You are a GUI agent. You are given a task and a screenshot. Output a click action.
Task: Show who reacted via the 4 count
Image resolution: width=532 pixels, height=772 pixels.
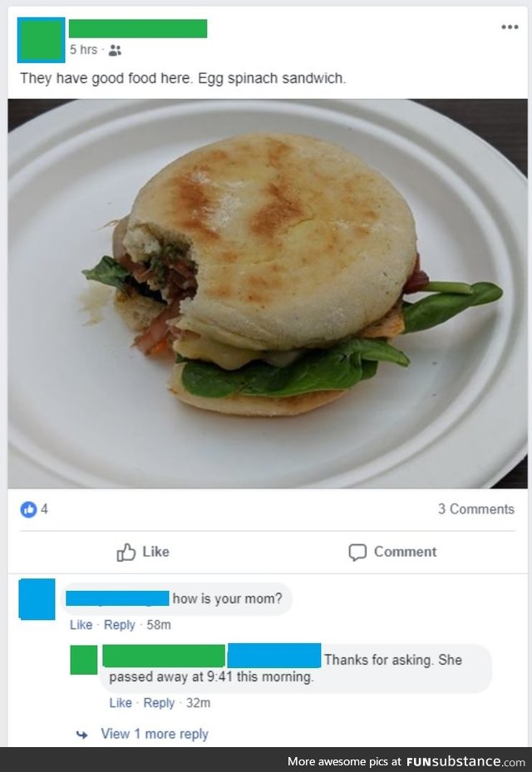click(x=44, y=509)
